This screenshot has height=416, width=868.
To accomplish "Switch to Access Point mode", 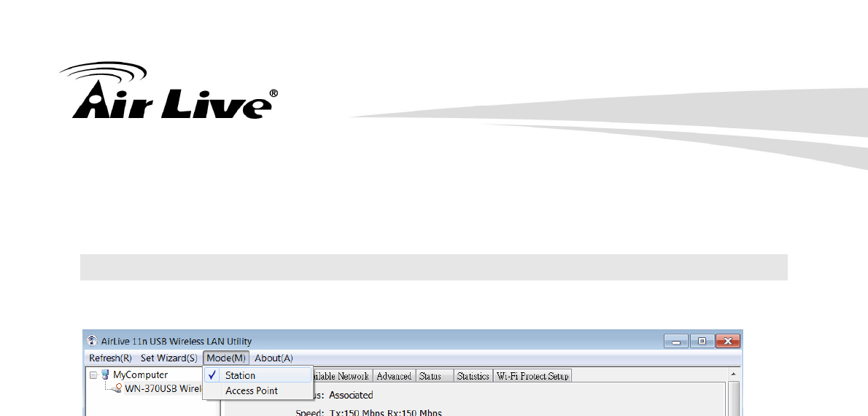I will tap(258, 391).
